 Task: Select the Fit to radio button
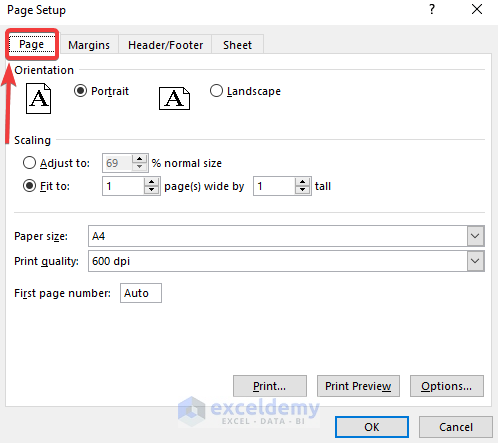pyautogui.click(x=29, y=186)
